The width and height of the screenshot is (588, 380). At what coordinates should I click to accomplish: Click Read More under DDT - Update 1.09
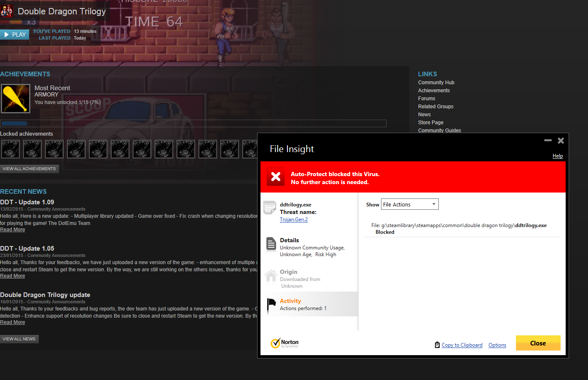[x=13, y=230]
